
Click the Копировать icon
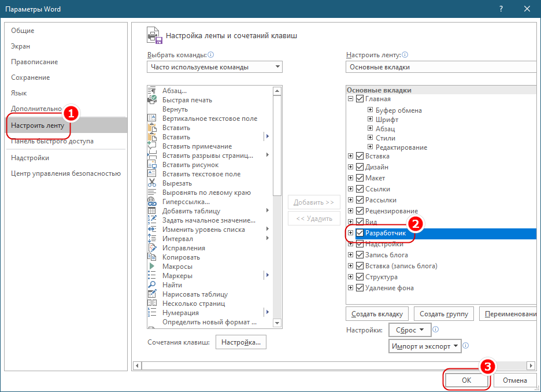pos(152,257)
